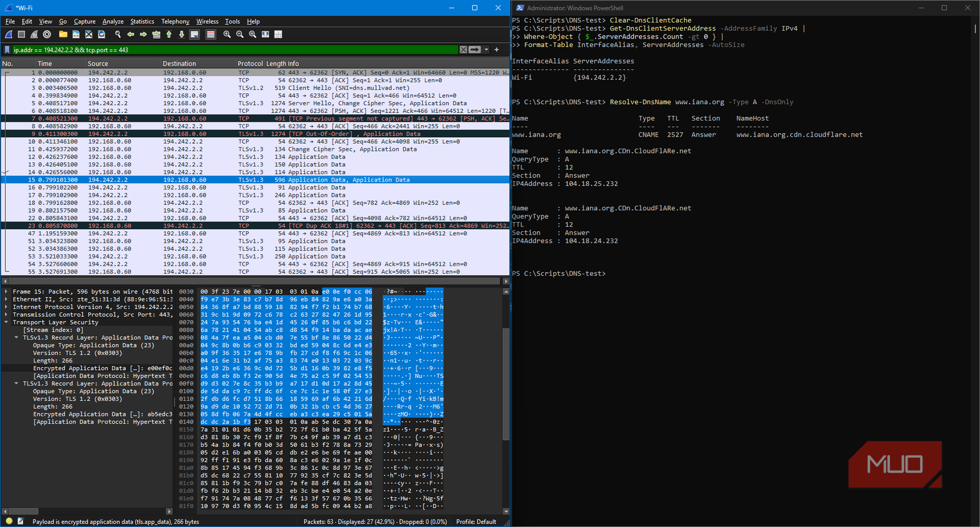Viewport: 980px width, 527px height.
Task: Open the Wireless menu
Action: pos(207,21)
